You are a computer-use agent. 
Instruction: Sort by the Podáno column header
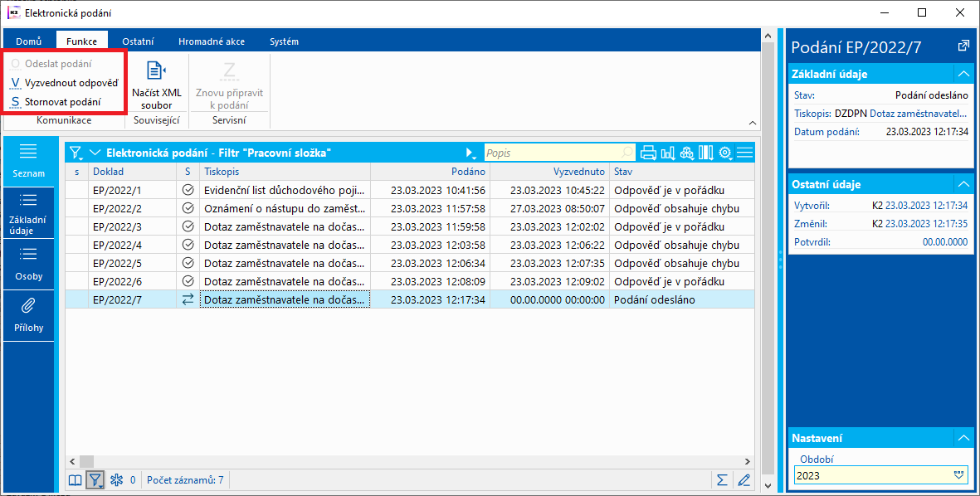(431, 171)
